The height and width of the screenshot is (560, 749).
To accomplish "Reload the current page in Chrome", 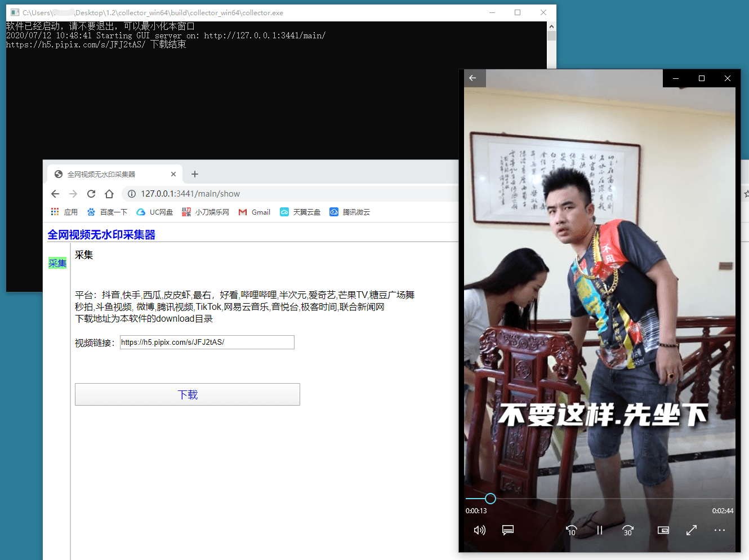I will coord(91,193).
